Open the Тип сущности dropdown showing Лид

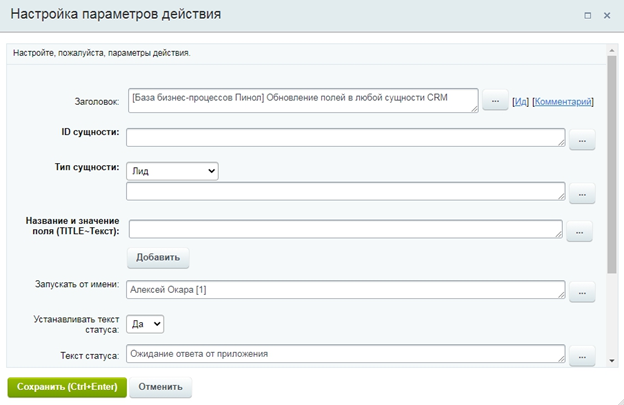pos(172,171)
